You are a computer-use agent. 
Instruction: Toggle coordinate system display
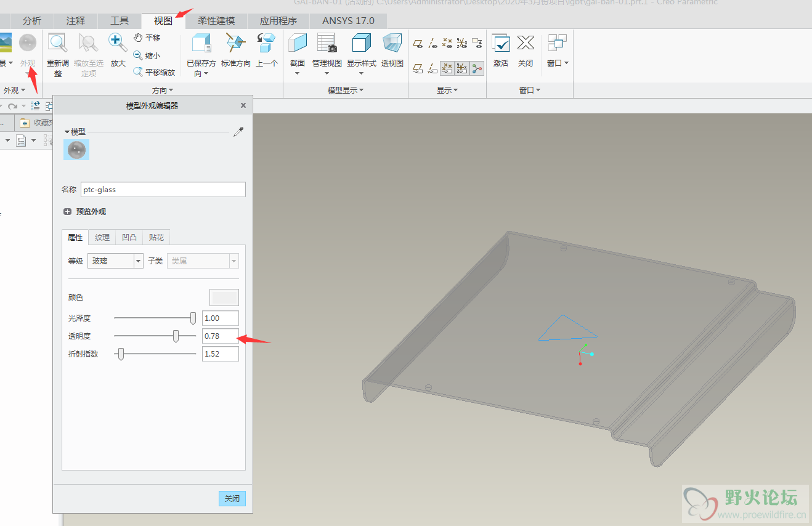[462, 43]
